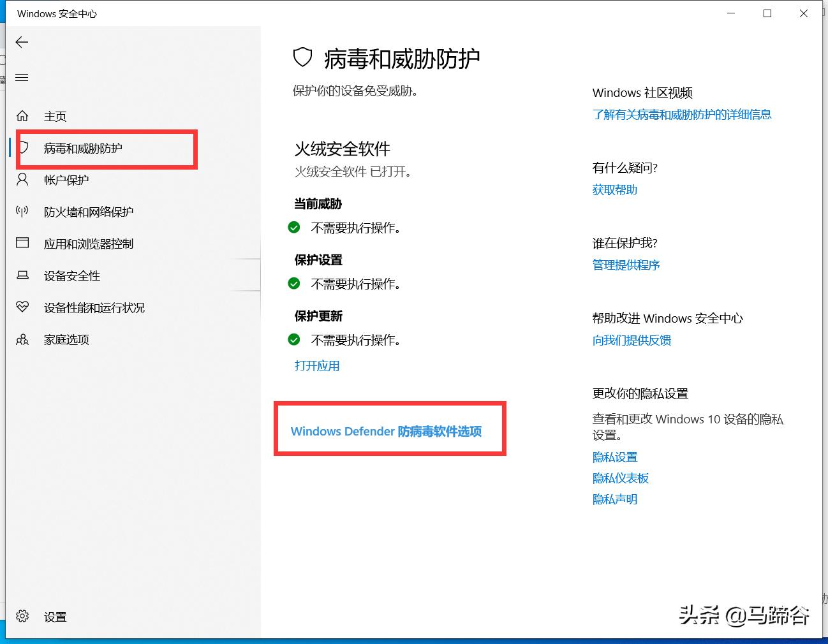Open 家庭选项 family options
This screenshot has width=828, height=644.
point(66,339)
